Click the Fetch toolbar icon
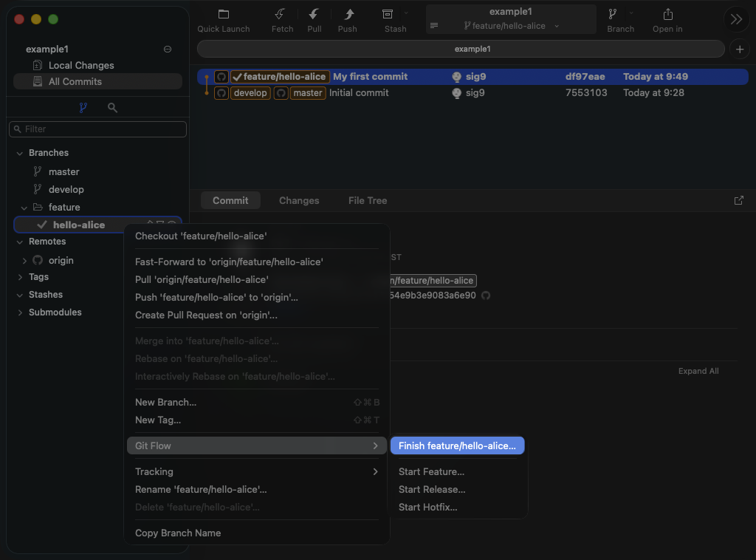Image resolution: width=756 pixels, height=560 pixels. point(281,15)
